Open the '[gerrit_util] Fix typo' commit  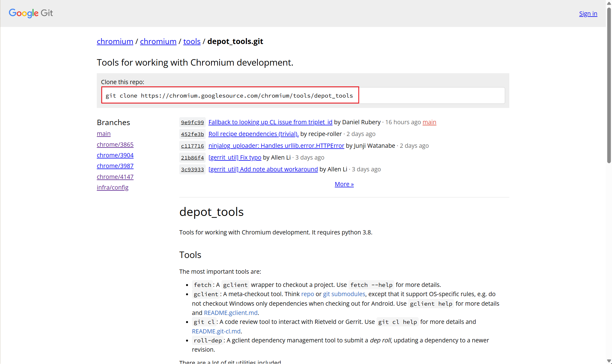click(x=235, y=157)
